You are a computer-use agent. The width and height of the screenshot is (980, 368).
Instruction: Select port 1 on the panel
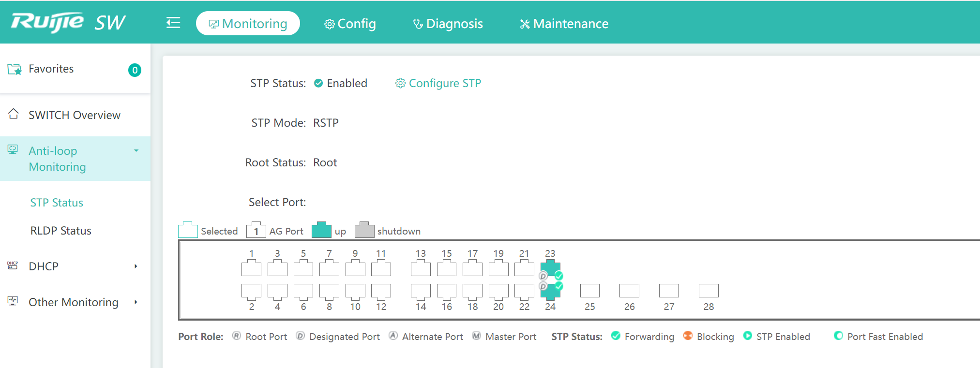pyautogui.click(x=251, y=268)
